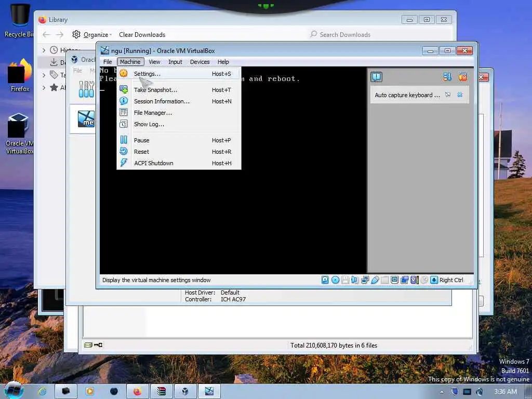Expand the All Bookmarks star tree item
Screen dimensions: 532x399
tap(44, 87)
